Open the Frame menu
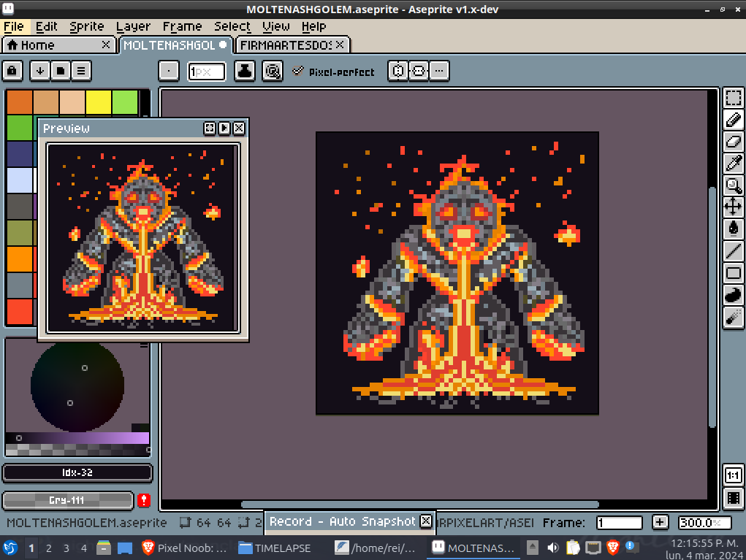The width and height of the screenshot is (746, 560). point(182,26)
